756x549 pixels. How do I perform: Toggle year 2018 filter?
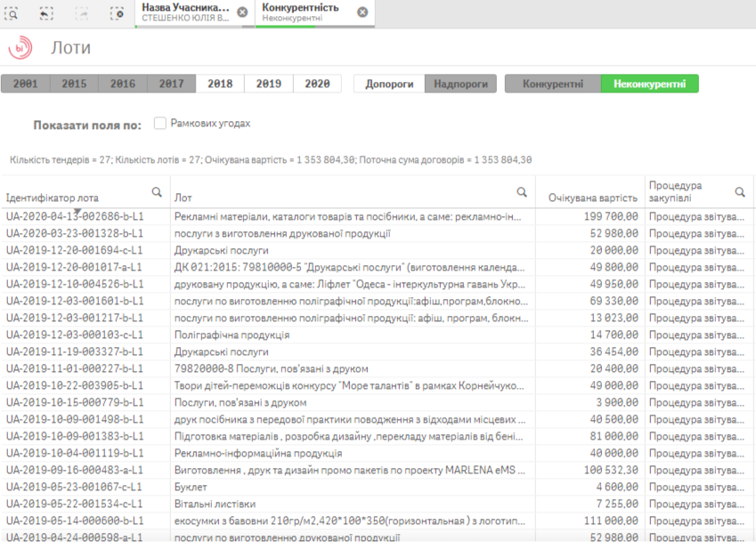[x=220, y=84]
